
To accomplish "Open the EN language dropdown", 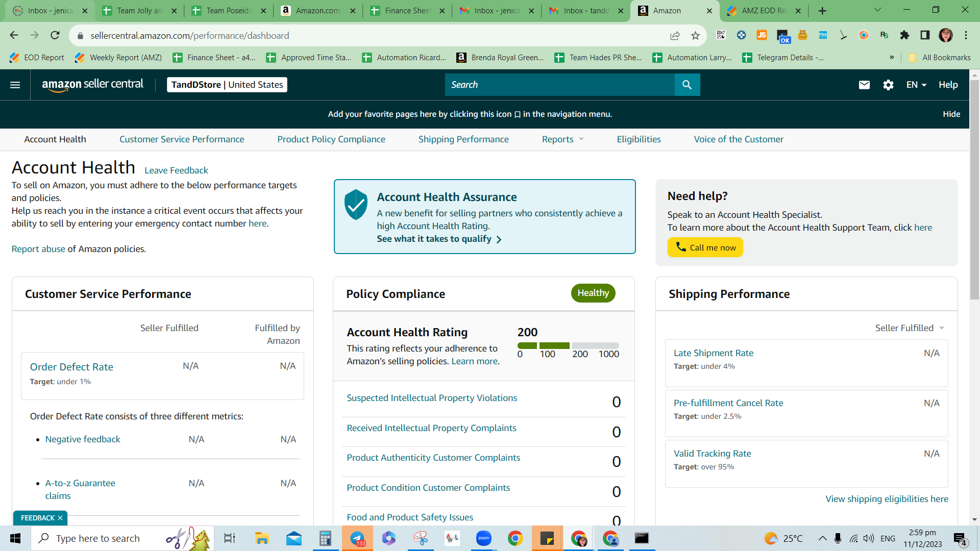I will click(916, 85).
